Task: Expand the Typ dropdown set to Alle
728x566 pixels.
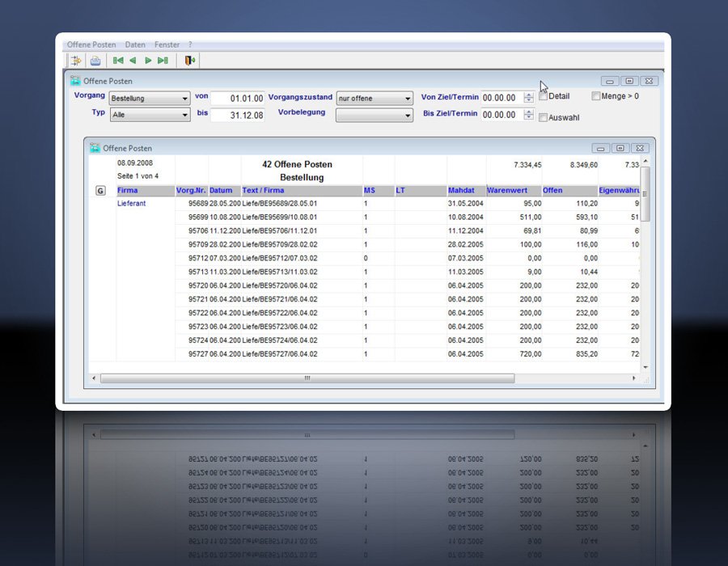Action: (x=150, y=116)
